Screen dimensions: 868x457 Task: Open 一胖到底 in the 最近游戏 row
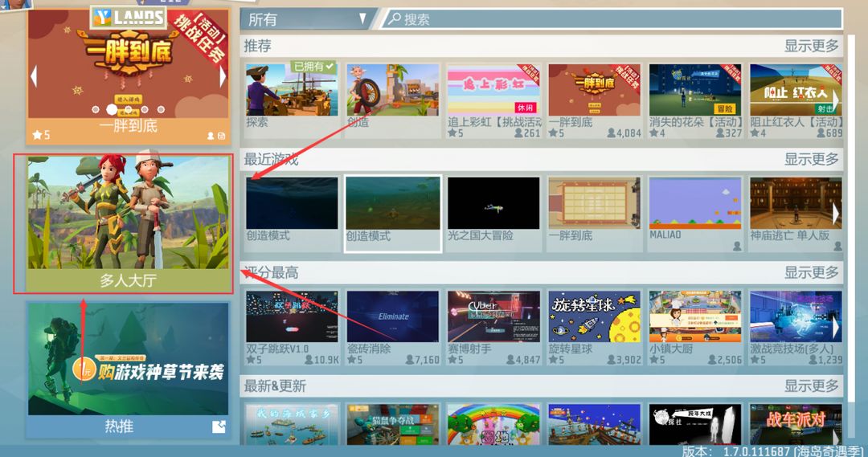tap(594, 214)
